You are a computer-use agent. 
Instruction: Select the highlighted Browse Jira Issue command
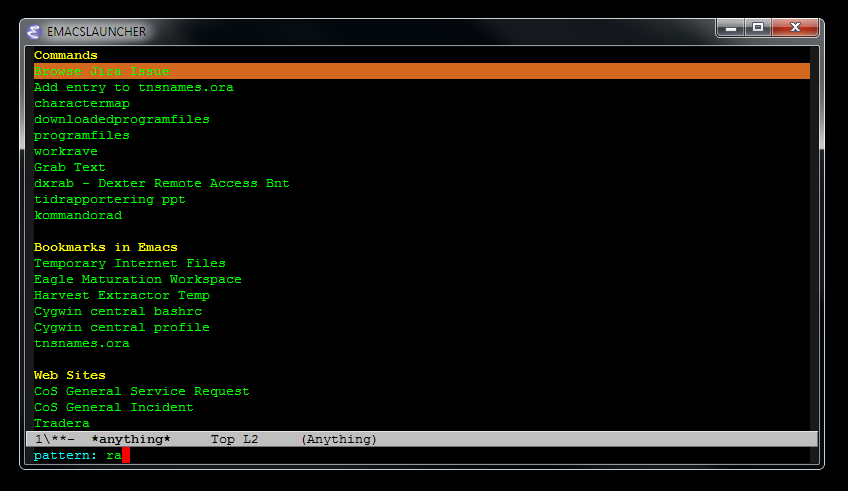click(x=422, y=71)
